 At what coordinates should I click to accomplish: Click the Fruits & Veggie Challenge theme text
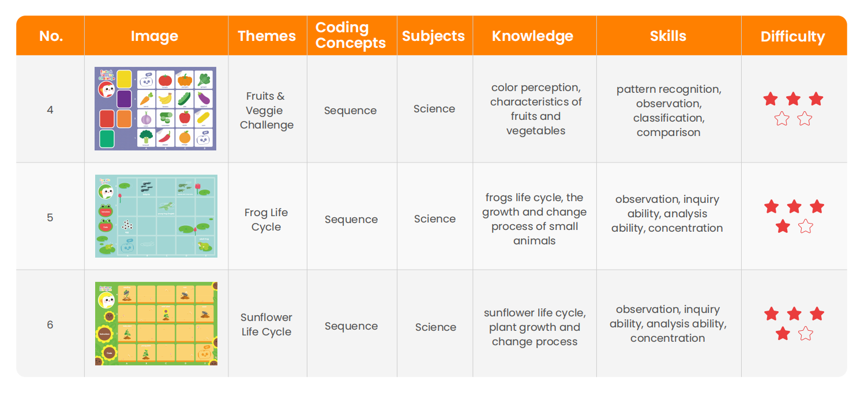tap(266, 110)
